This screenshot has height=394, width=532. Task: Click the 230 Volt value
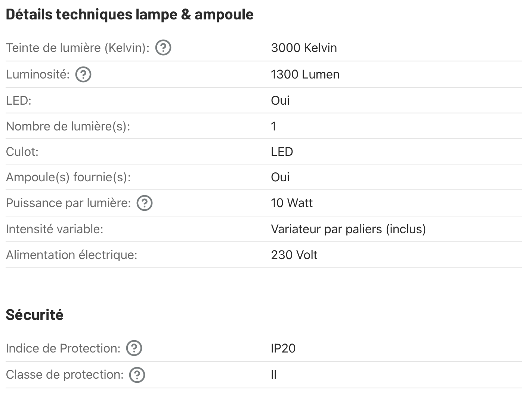tap(294, 255)
